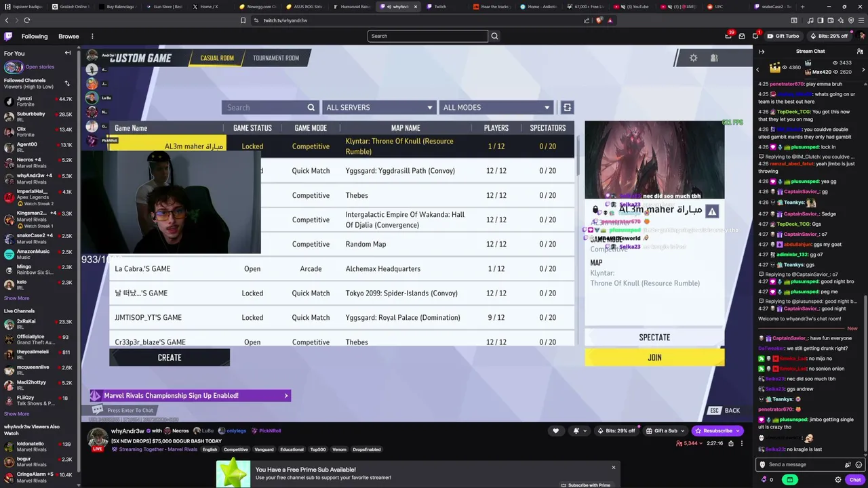Screen dimensions: 868x488
Task: Focus the Twitch search field
Action: click(428, 36)
